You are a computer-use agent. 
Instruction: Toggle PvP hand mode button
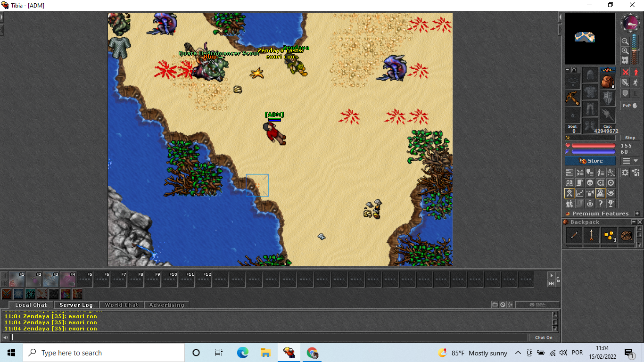(630, 106)
